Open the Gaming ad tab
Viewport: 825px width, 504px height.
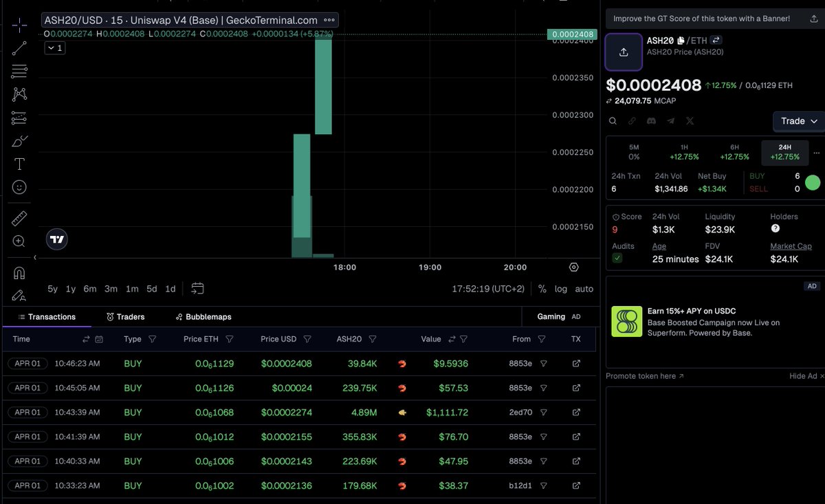tap(559, 317)
